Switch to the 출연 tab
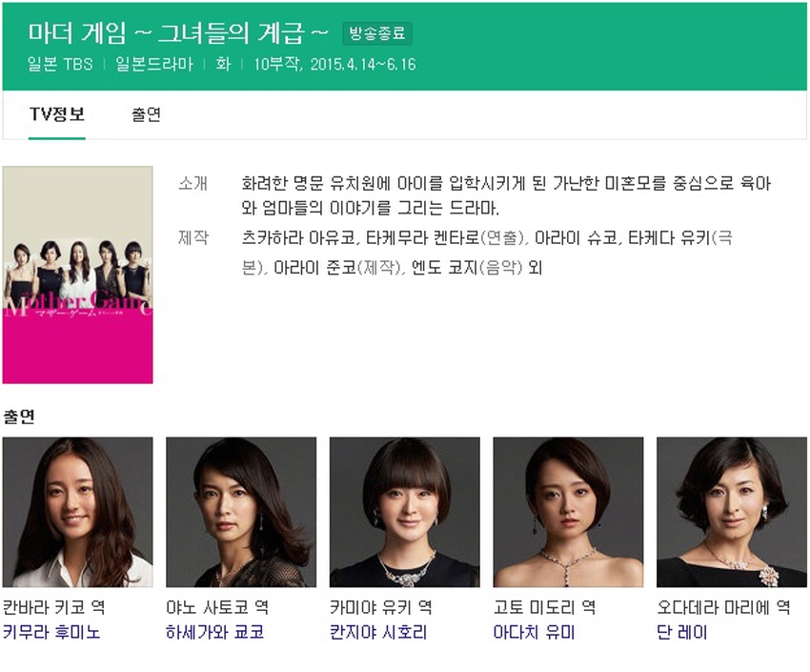The width and height of the screenshot is (810, 672). (146, 114)
